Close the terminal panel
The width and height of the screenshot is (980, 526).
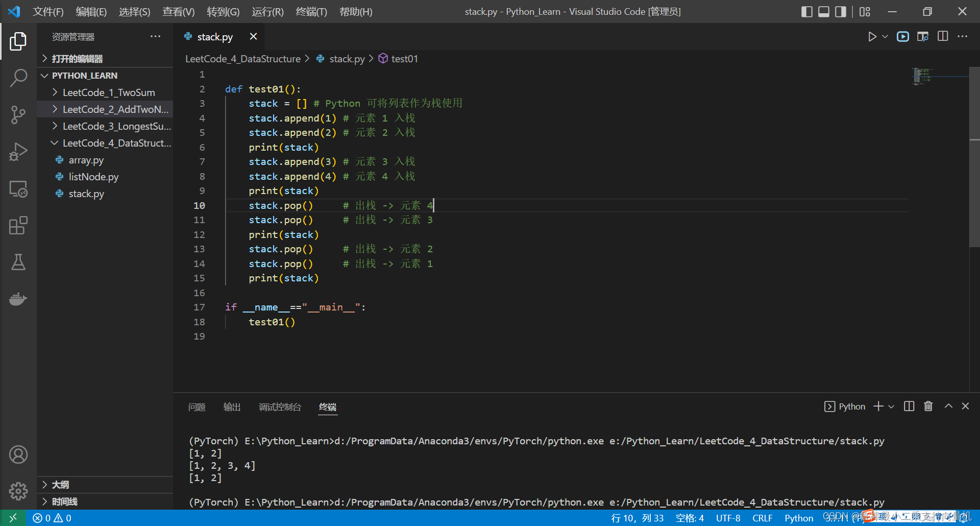pos(965,407)
